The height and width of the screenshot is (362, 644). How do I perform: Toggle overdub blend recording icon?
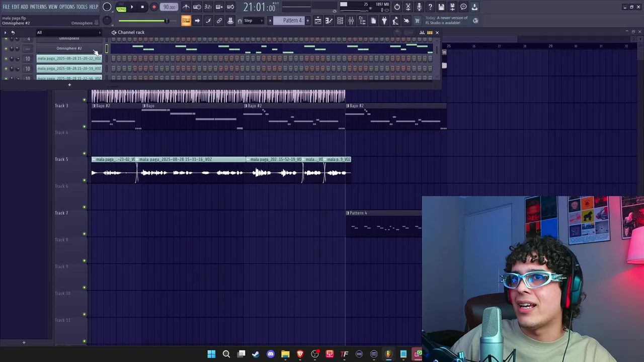[219, 7]
